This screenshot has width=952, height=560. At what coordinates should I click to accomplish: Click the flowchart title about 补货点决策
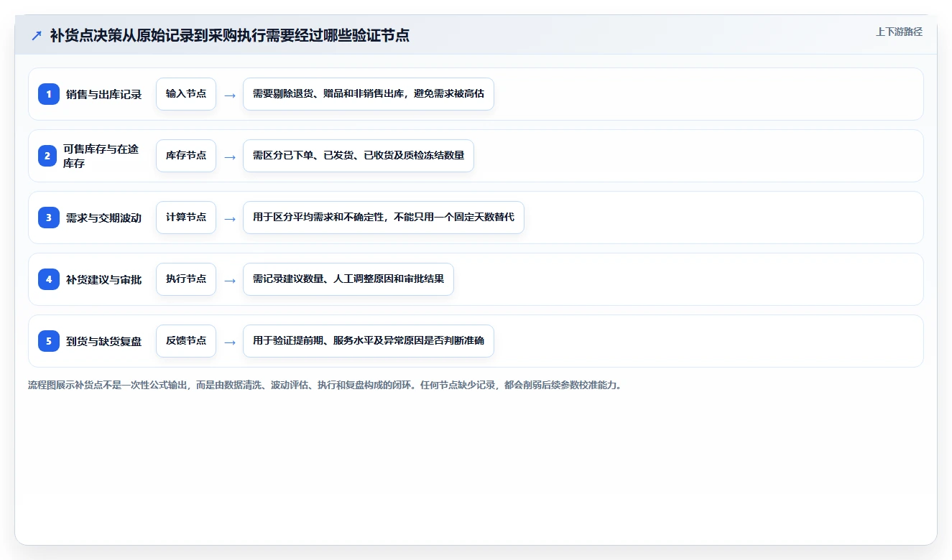pos(230,35)
